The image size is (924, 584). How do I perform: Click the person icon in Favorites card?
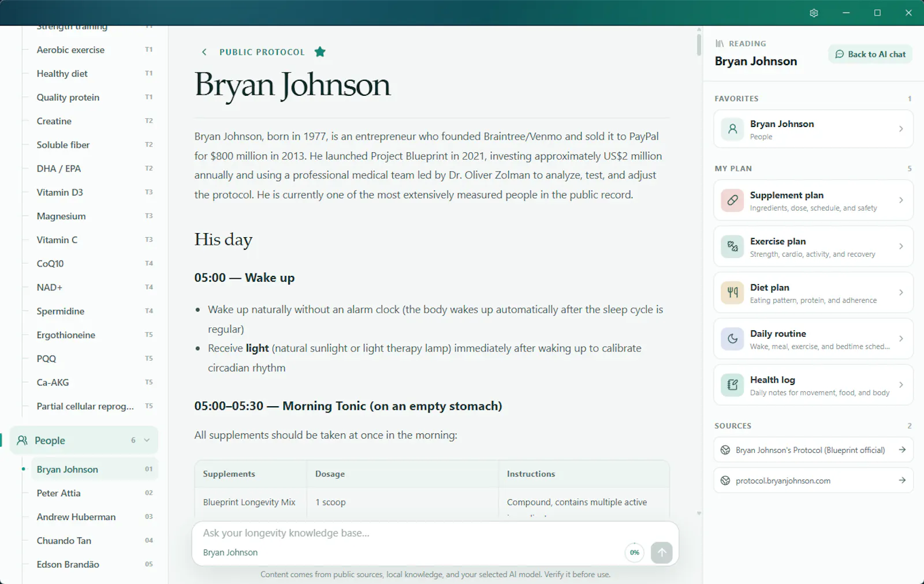[x=732, y=129]
